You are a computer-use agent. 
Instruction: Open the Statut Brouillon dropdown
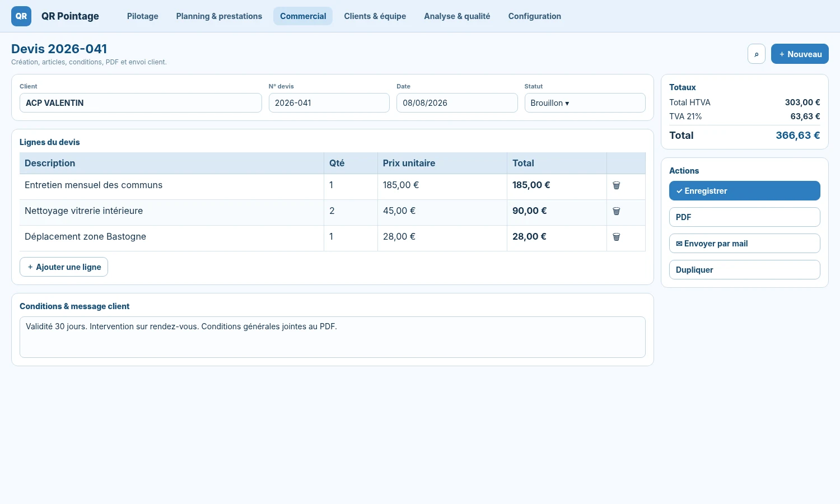pos(585,103)
